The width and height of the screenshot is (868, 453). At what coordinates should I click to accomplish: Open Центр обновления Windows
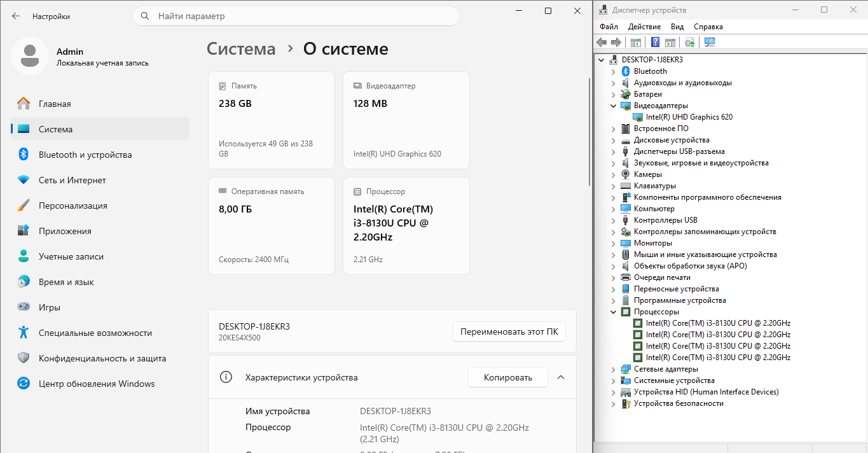click(100, 384)
